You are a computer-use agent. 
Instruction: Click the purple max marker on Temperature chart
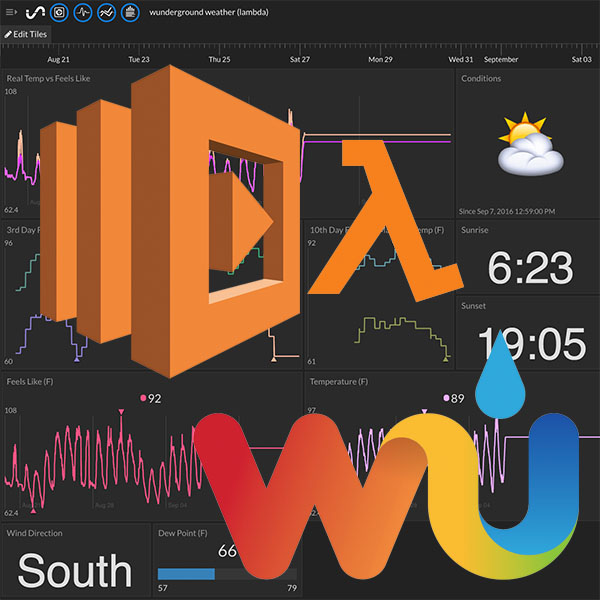pos(424,412)
